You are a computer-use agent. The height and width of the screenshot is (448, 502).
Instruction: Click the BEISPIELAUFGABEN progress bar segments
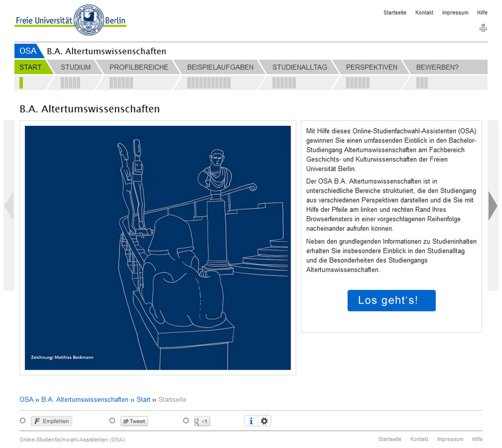(x=209, y=83)
